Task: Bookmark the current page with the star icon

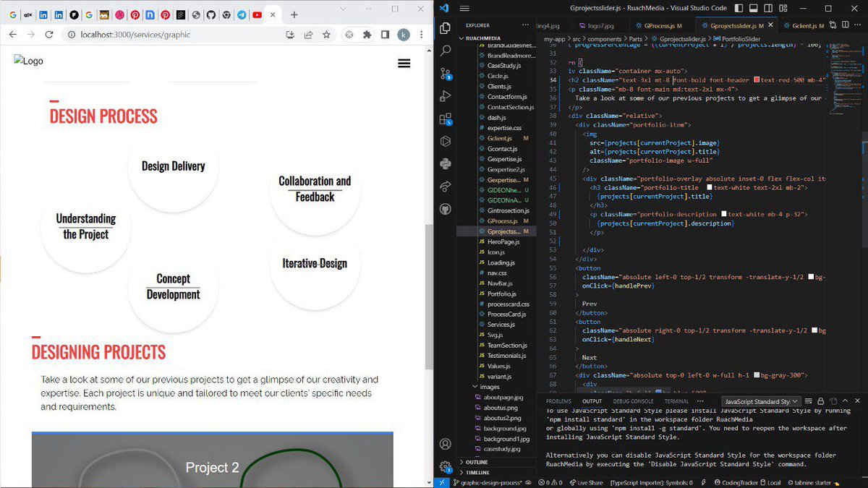Action: 326,34
